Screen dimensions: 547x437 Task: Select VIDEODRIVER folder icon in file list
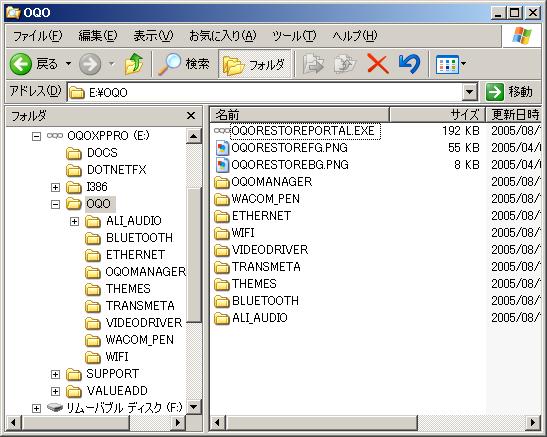tap(222, 250)
